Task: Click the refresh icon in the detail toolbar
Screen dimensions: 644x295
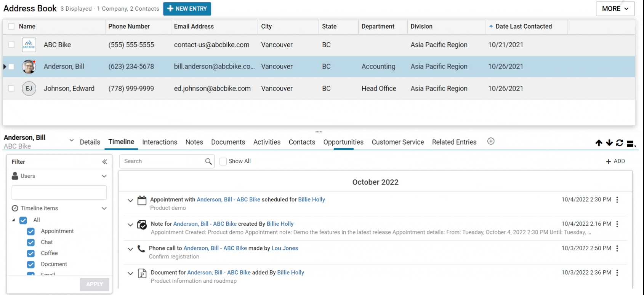Action: pos(620,143)
